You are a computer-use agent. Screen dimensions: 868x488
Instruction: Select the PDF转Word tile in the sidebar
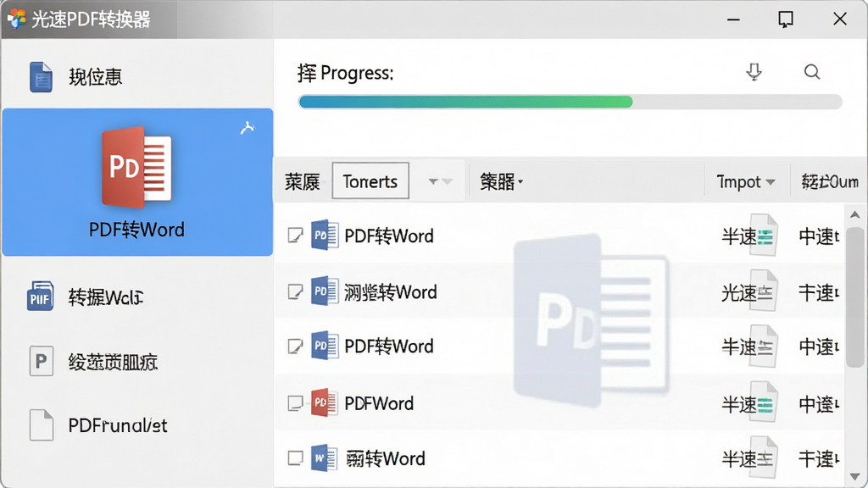[137, 182]
